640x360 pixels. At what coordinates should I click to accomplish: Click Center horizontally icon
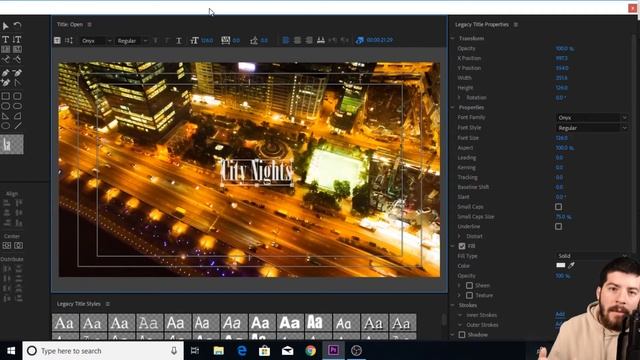[18, 246]
